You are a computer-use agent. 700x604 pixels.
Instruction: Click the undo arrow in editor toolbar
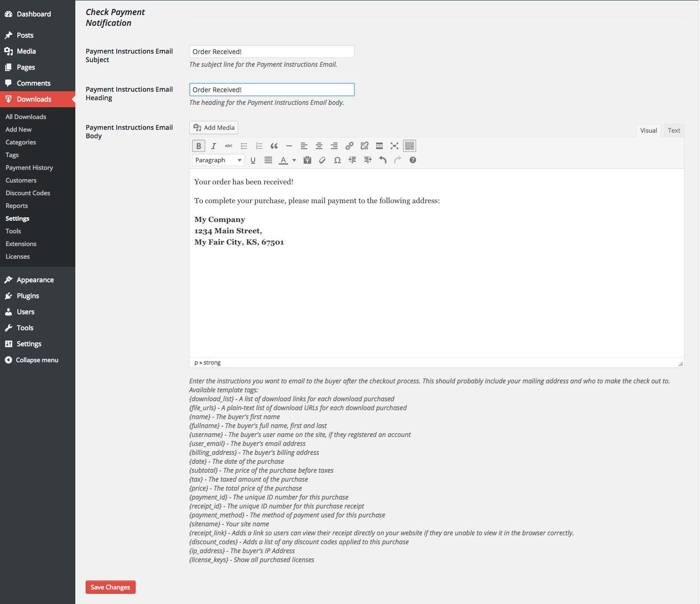pos(383,160)
